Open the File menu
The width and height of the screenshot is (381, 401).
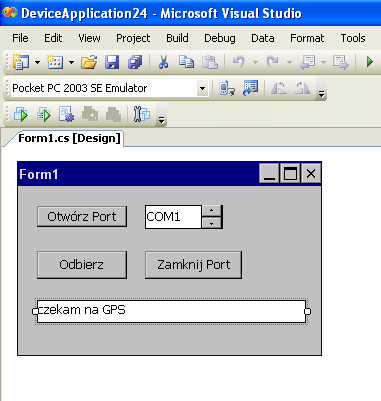coord(20,38)
